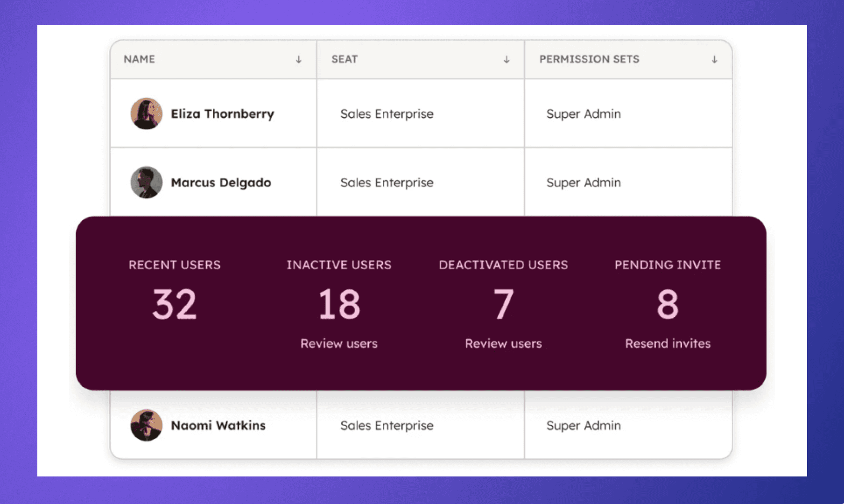This screenshot has height=504, width=844.
Task: Click Resend invites under Pending Invite
Action: [x=668, y=343]
